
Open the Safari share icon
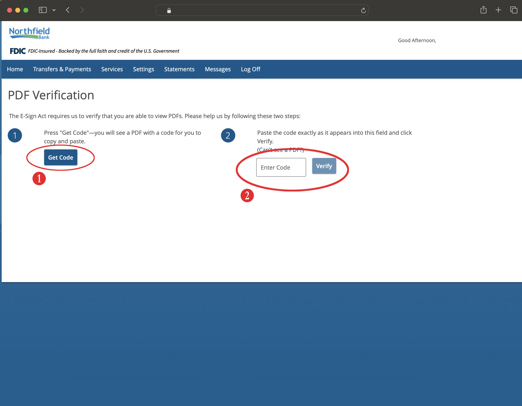pyautogui.click(x=483, y=10)
